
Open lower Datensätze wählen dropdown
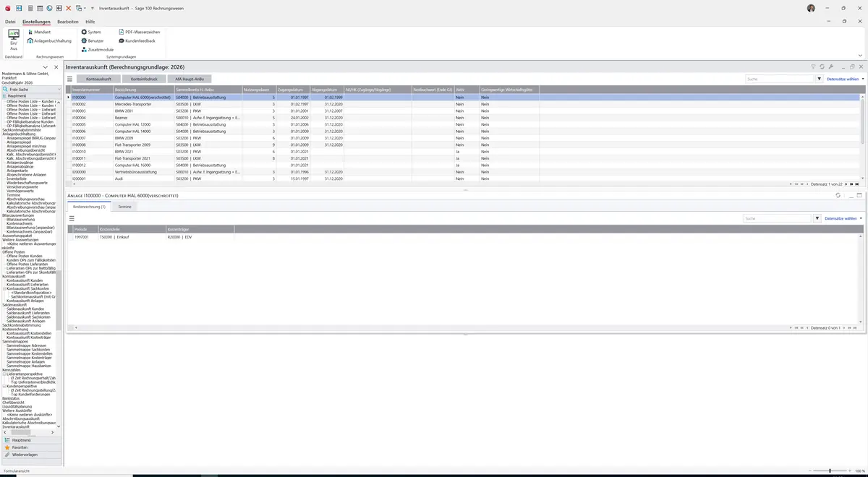tap(843, 218)
